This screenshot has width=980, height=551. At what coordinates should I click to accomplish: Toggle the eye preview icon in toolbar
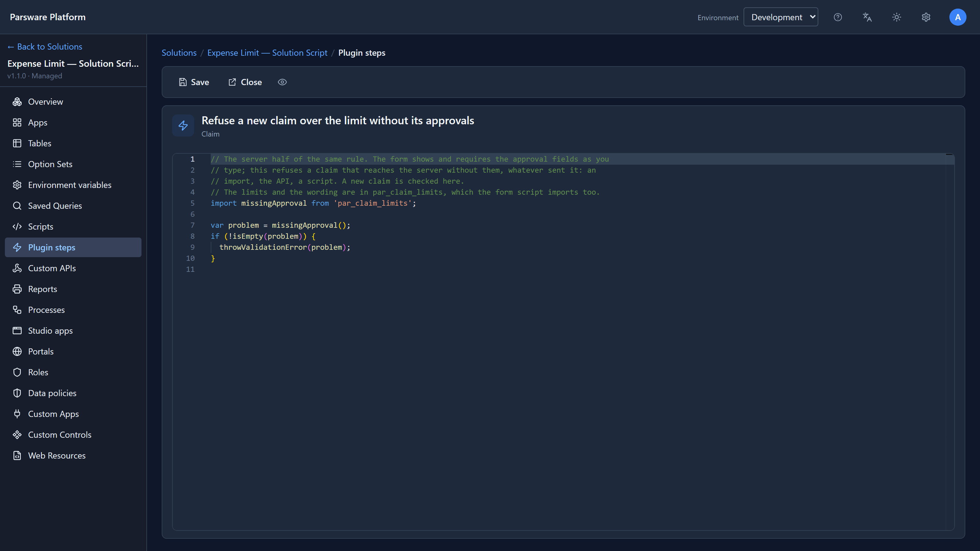(x=282, y=82)
